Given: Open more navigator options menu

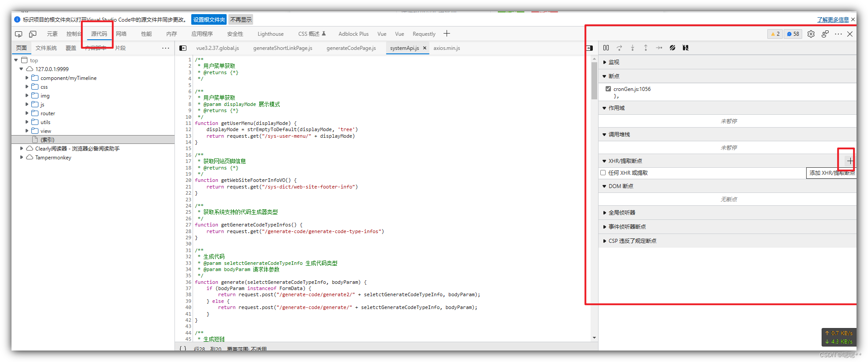Looking at the screenshot, I should [x=166, y=48].
